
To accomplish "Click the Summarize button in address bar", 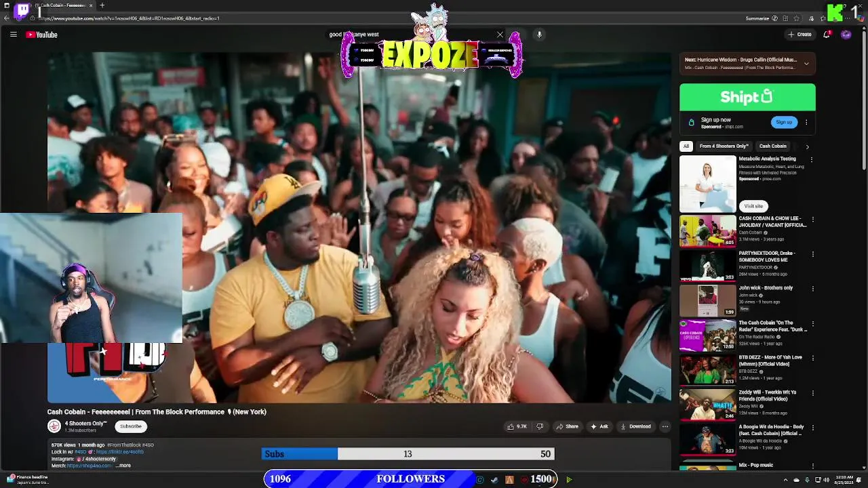I will click(x=757, y=18).
